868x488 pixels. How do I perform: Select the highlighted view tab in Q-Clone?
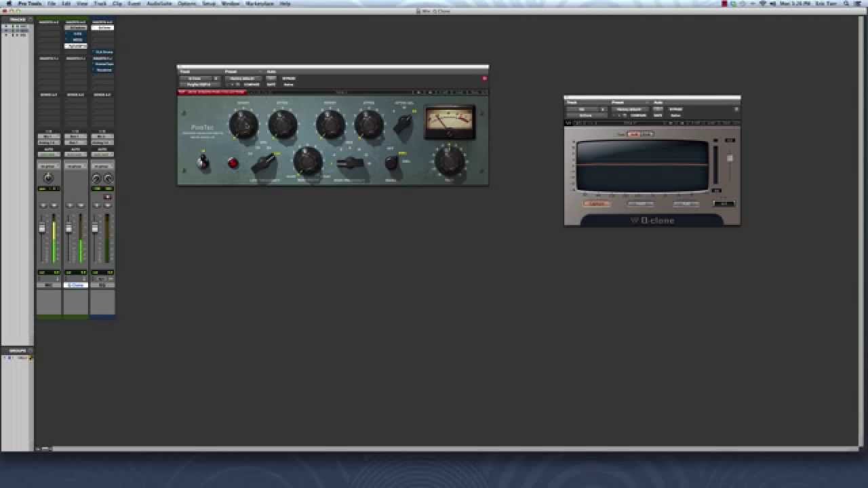click(635, 134)
